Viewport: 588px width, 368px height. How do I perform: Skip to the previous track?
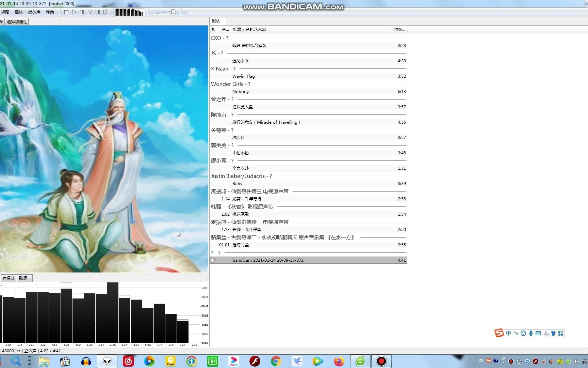point(90,12)
